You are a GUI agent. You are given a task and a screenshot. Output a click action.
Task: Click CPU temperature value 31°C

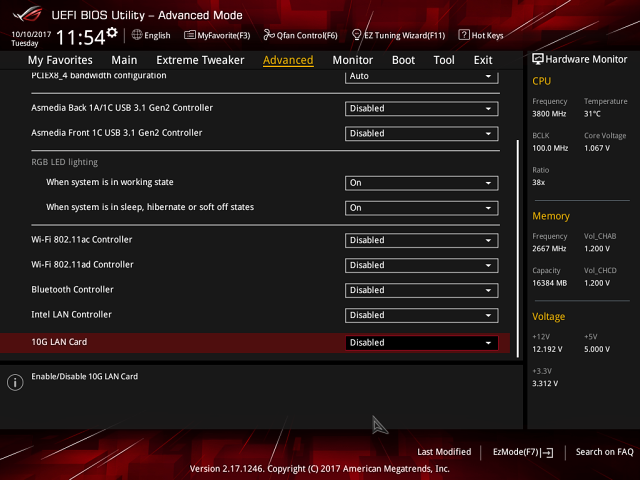point(592,114)
